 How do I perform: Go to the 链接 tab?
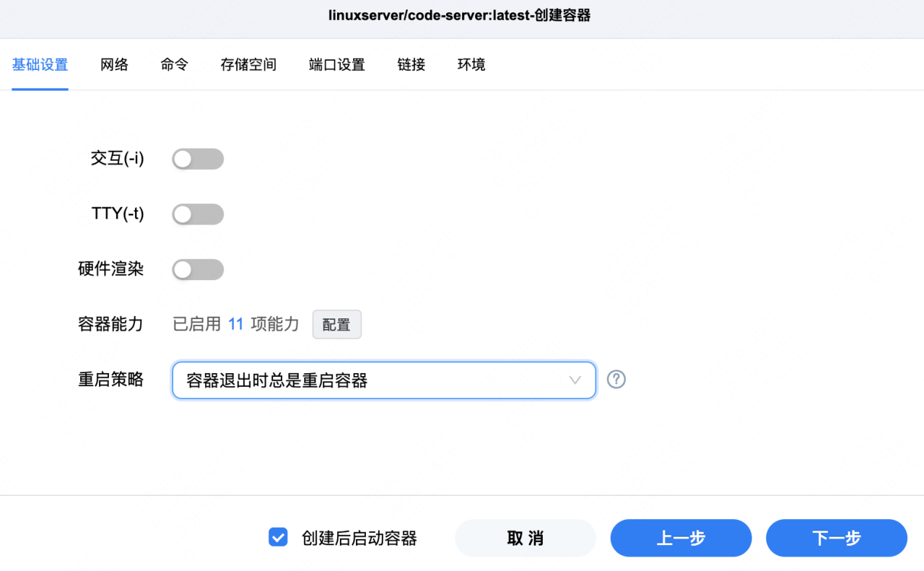point(410,64)
